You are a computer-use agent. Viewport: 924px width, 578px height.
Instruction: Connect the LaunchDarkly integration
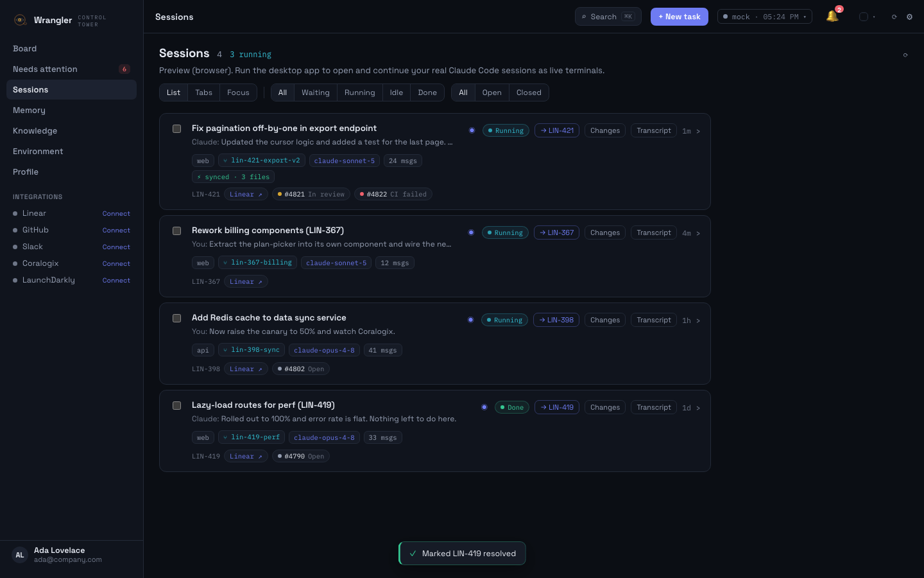point(116,280)
